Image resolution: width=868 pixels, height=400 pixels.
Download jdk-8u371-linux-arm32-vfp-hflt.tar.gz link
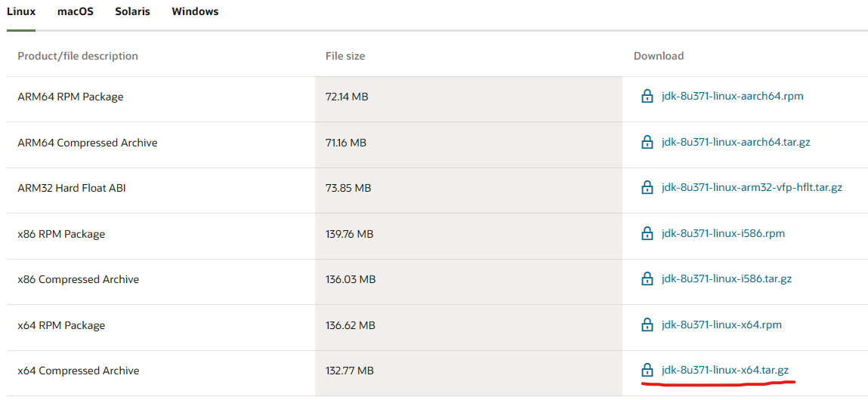point(752,188)
